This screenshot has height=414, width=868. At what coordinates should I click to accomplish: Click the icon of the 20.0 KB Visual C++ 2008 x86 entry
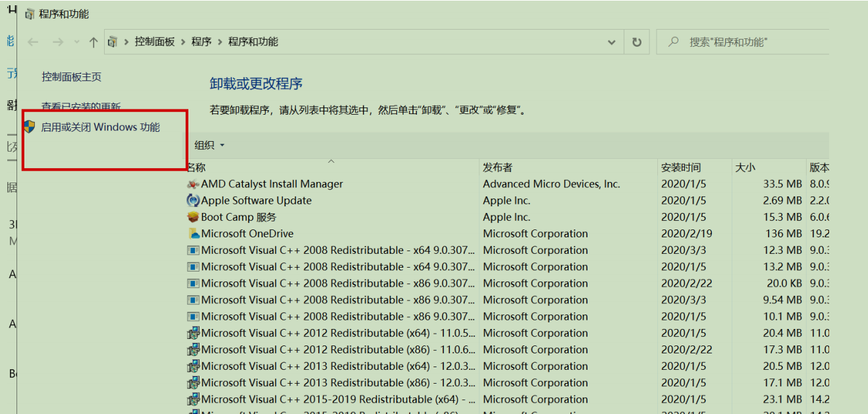coord(193,283)
